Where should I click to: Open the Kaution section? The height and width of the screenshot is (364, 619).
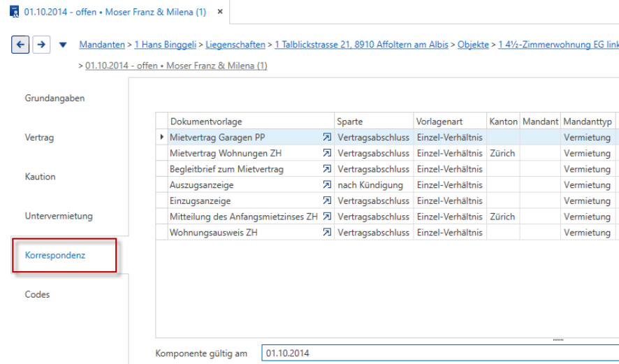tap(40, 177)
